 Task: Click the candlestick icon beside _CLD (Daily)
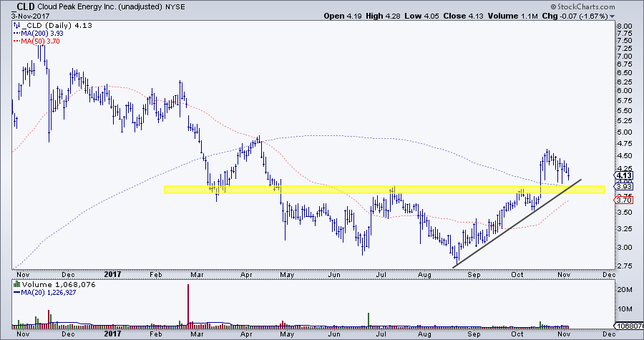[17, 24]
